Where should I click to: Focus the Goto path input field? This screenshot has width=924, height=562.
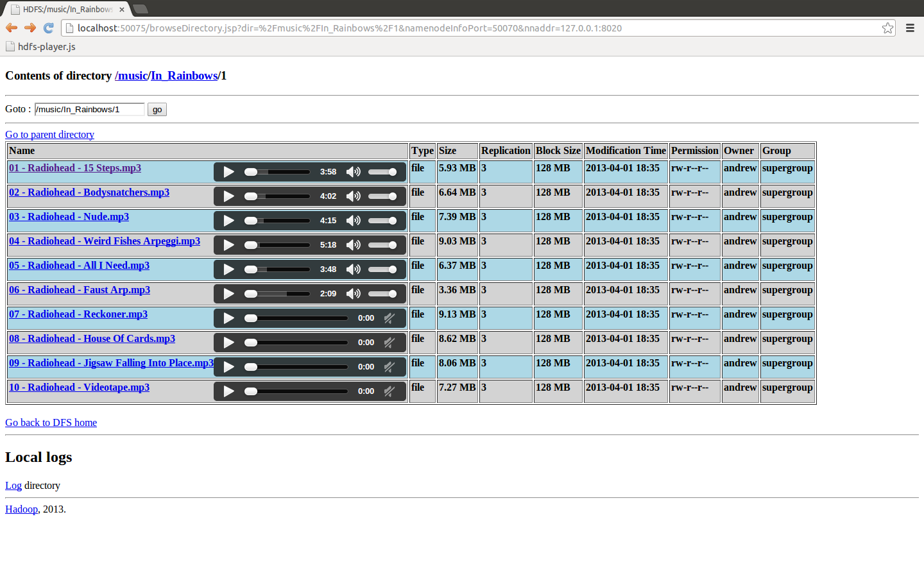(90, 110)
